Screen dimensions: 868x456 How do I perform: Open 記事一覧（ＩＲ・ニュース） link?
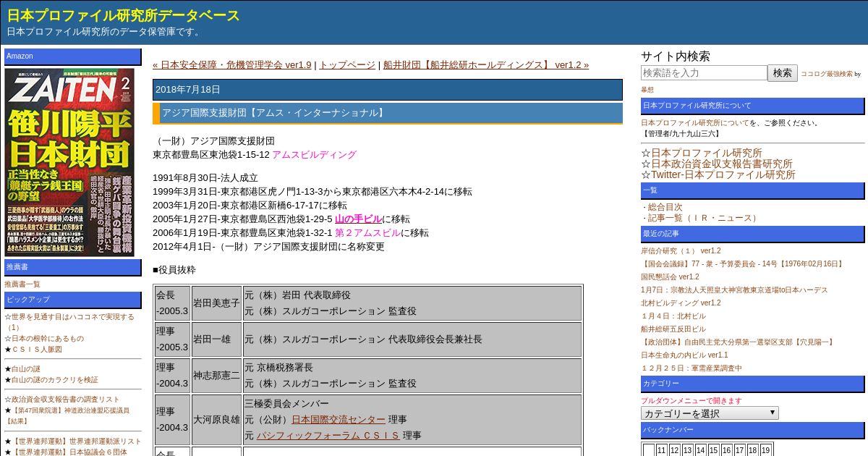[703, 218]
